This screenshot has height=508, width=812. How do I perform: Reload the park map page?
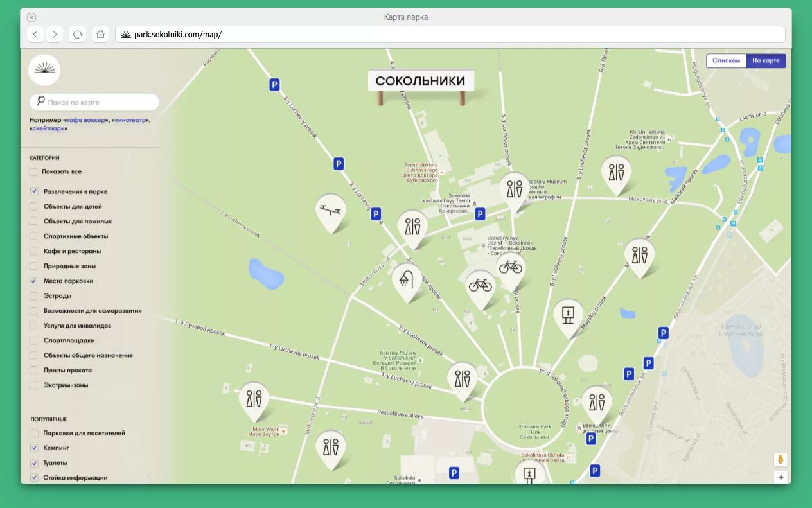(x=78, y=34)
